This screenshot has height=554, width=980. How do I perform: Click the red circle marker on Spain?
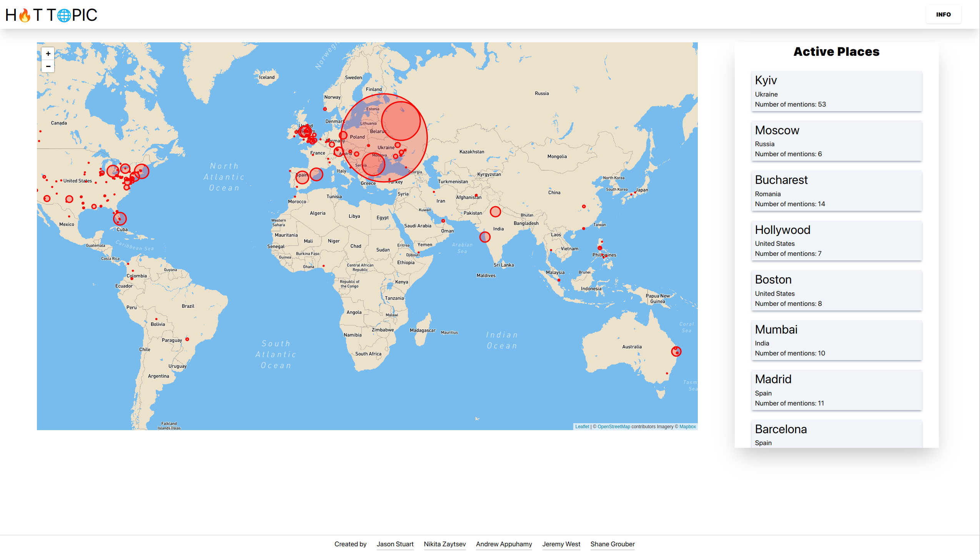302,177
